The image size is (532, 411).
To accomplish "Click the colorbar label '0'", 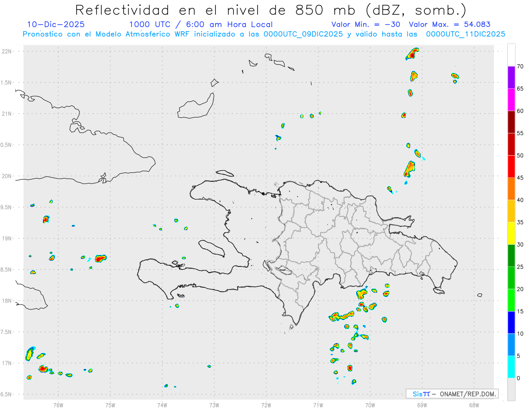I will [518, 378].
